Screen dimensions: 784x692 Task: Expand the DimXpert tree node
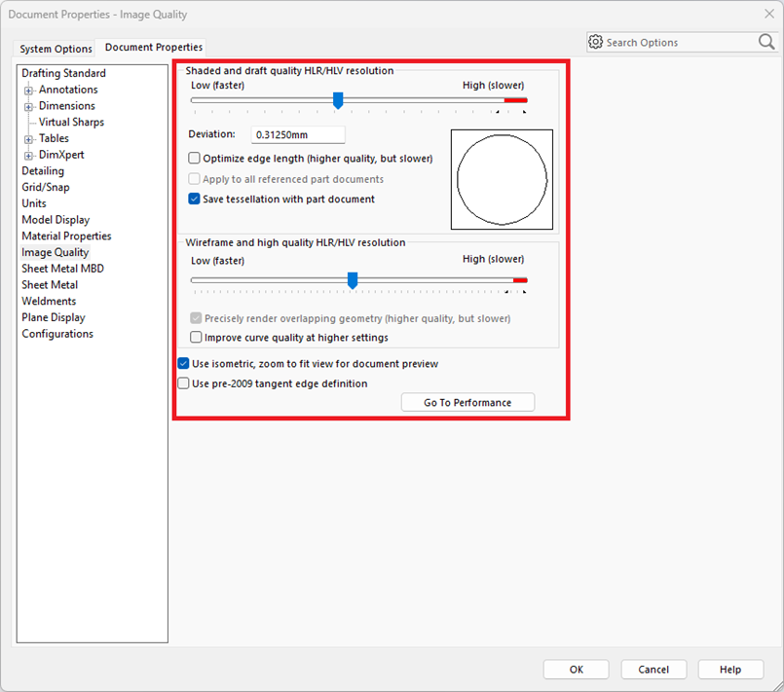(28, 156)
